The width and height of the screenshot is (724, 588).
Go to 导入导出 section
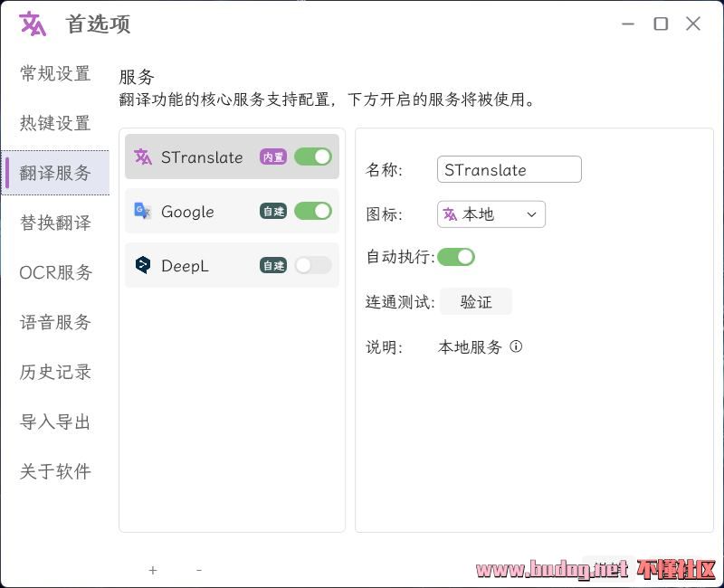55,422
